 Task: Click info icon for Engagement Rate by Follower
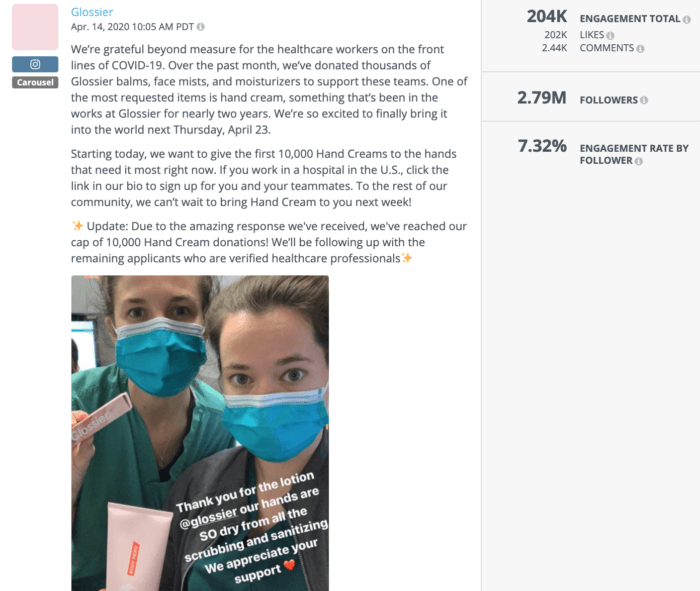pos(639,161)
